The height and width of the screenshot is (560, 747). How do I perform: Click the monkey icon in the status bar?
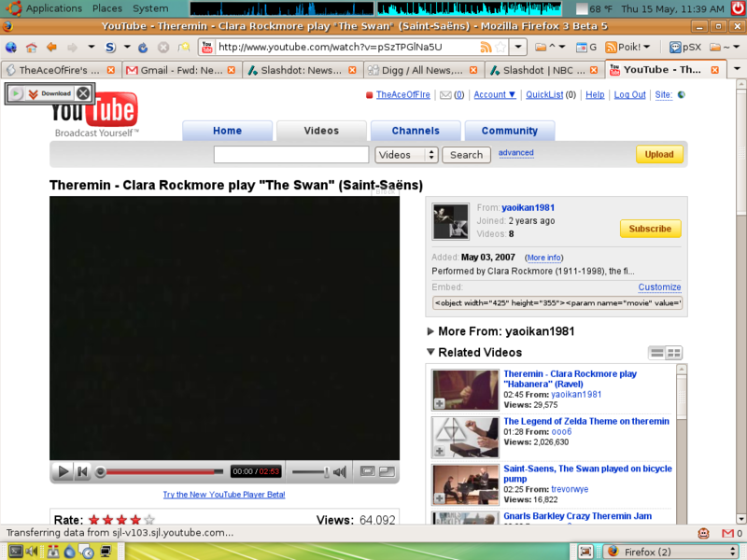704,533
